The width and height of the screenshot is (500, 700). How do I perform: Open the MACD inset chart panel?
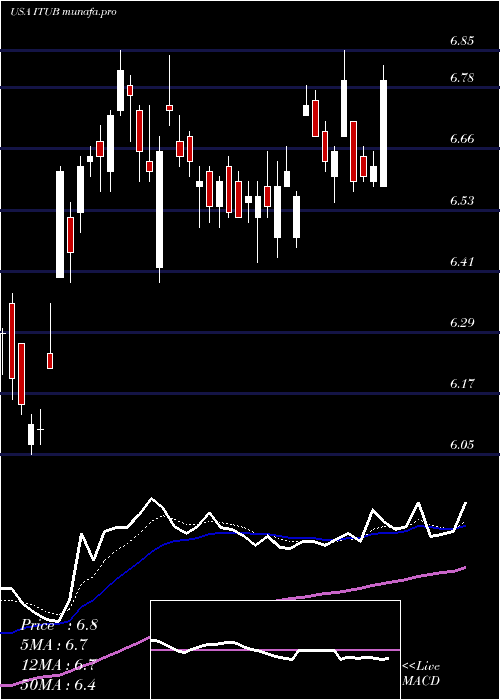[275, 650]
